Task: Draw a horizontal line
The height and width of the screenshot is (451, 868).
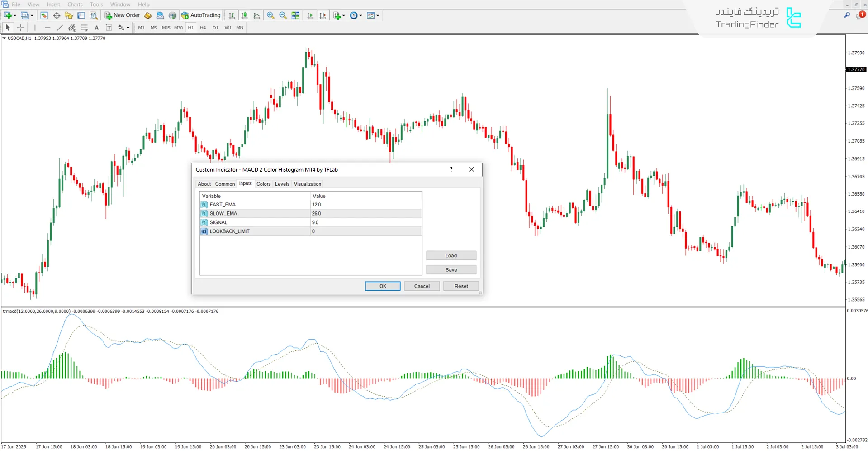Action: point(47,28)
